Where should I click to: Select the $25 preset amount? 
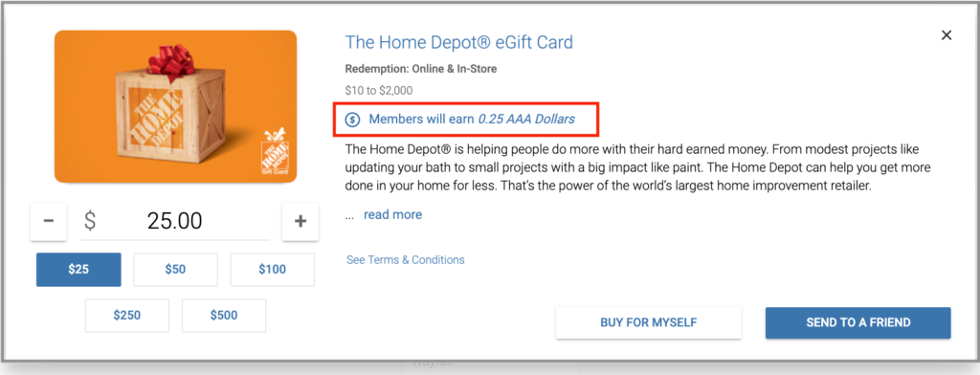78,270
